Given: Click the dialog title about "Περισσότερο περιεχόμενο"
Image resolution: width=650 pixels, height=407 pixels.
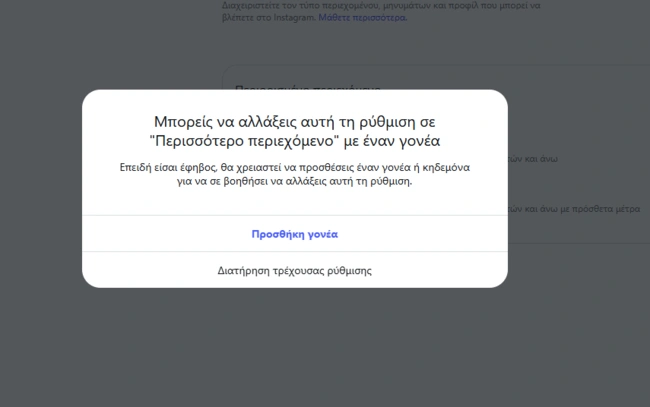Looking at the screenshot, I should pos(294,130).
